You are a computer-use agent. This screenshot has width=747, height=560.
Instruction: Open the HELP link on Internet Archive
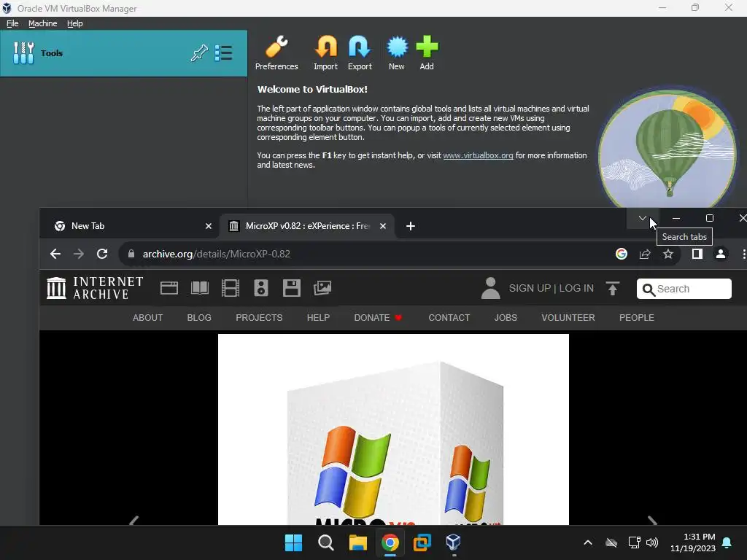point(318,318)
